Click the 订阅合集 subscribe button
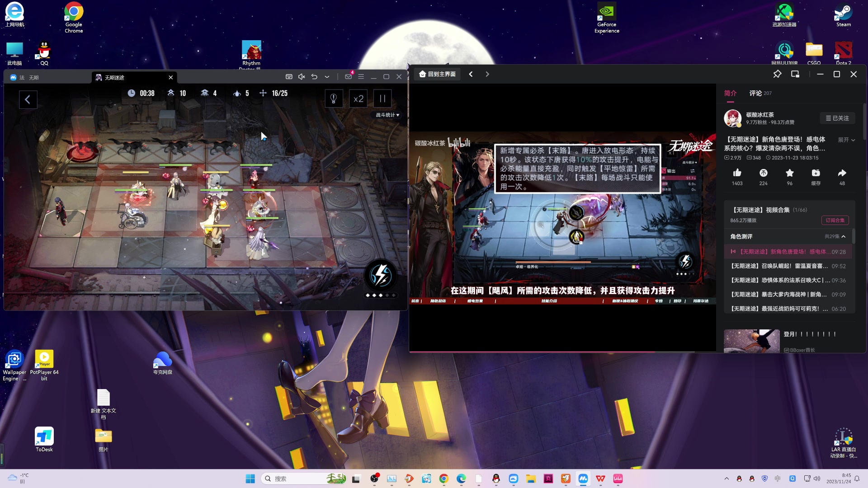 [835, 220]
